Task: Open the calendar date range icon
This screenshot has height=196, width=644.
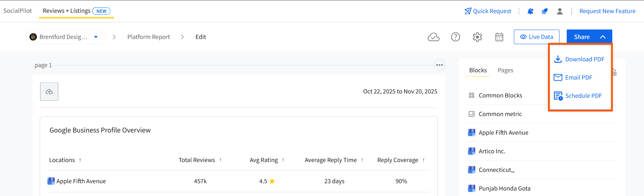Action: [499, 37]
